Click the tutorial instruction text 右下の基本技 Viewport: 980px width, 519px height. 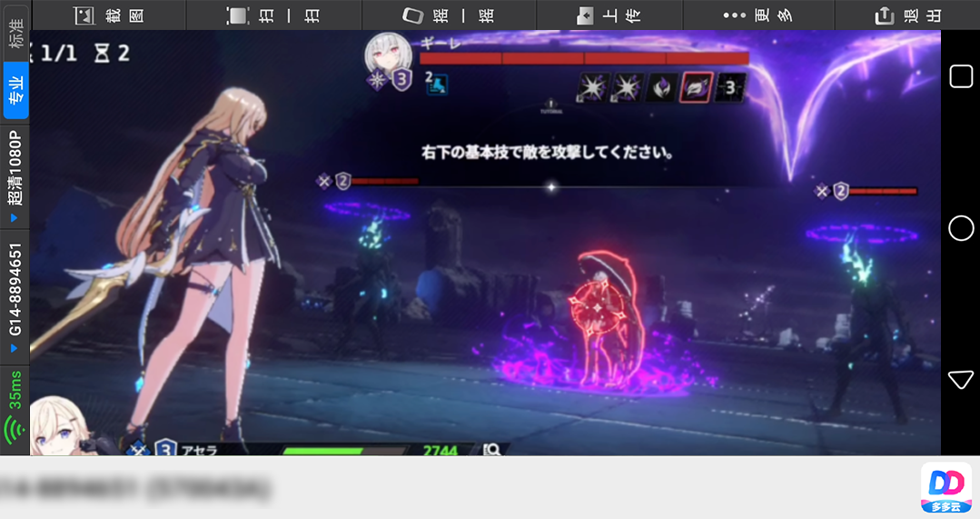click(x=548, y=152)
